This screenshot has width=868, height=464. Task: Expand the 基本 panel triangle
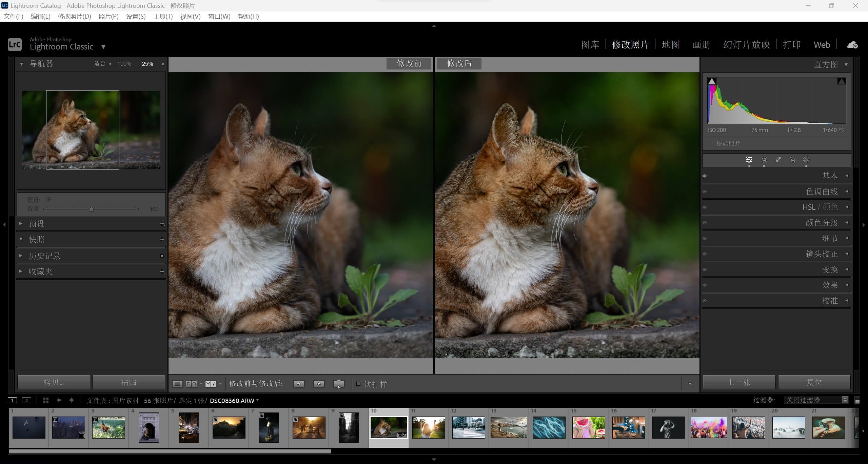pyautogui.click(x=847, y=176)
